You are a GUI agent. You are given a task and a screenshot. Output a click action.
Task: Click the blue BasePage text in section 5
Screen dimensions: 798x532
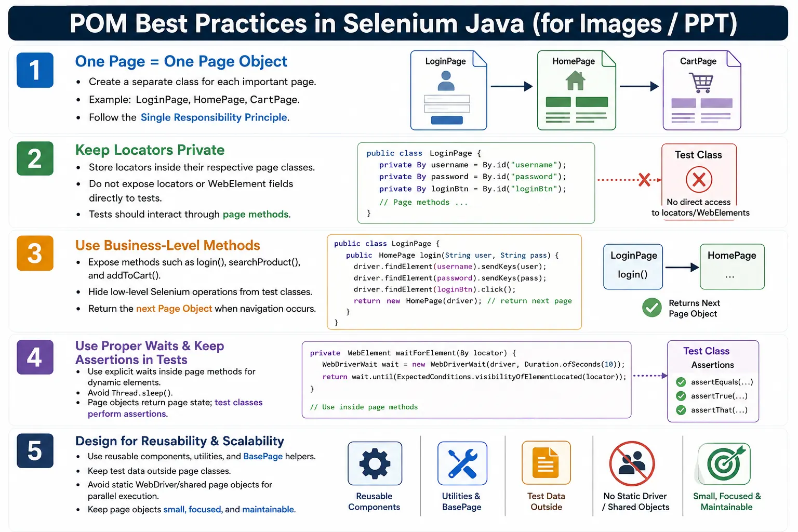coord(263,457)
